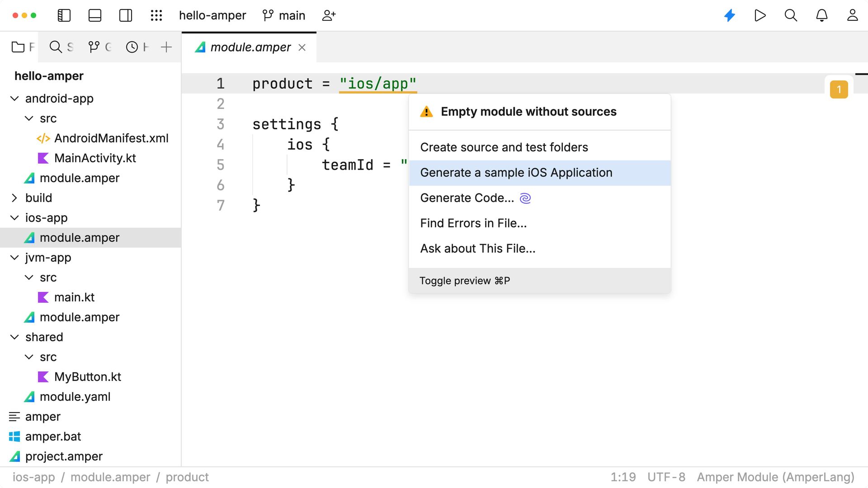Collapse the shared folder
Screen dimensions: 868x488
[x=14, y=337]
